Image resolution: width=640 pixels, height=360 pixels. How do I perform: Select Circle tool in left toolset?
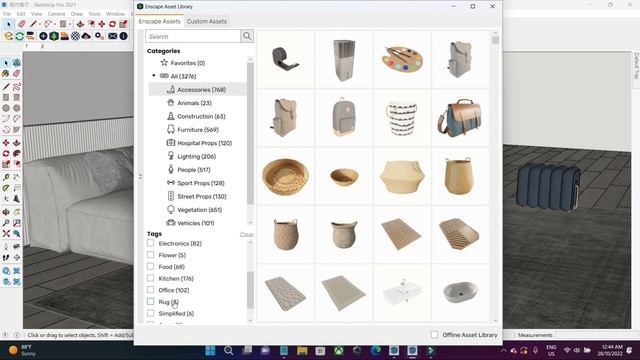[x=6, y=108]
